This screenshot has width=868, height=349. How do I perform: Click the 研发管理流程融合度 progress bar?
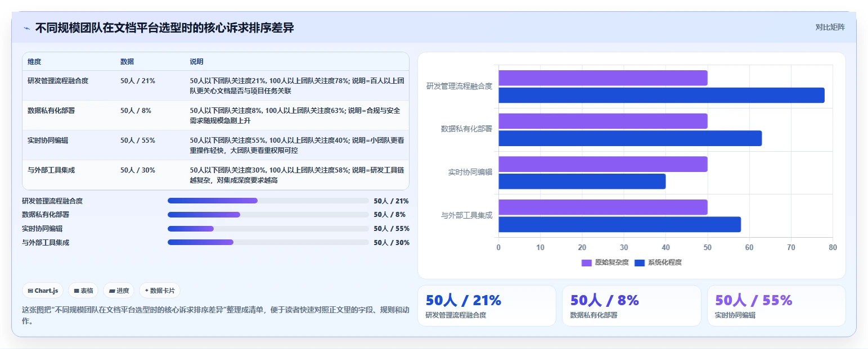tap(268, 201)
